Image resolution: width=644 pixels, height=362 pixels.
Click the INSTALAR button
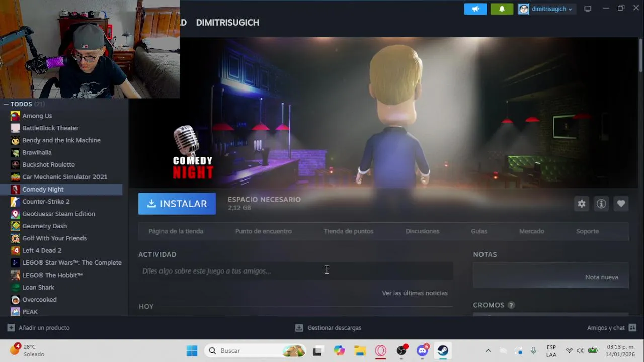[177, 204]
